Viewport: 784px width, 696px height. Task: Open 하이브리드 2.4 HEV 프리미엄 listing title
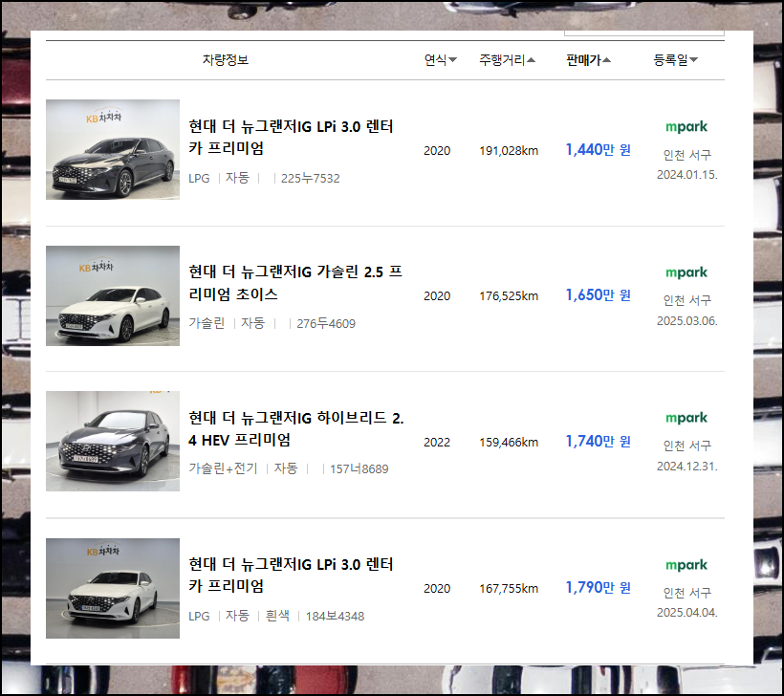(296, 428)
